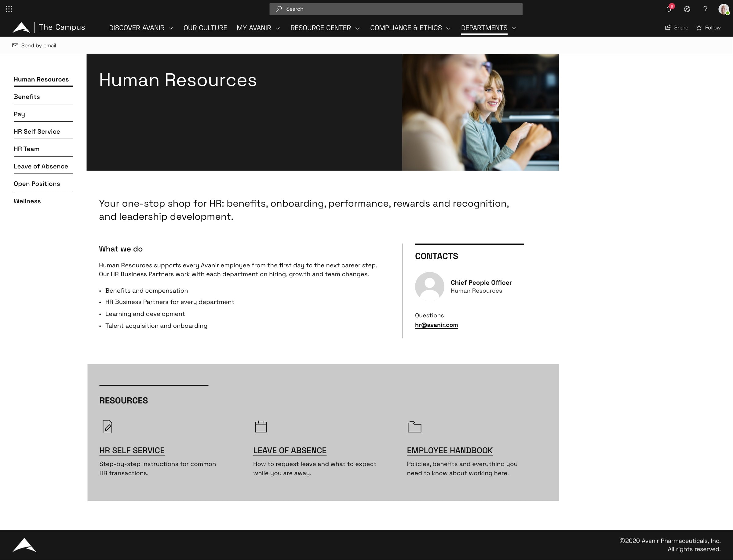Open HR Self Service in sidebar
733x560 pixels.
pyautogui.click(x=37, y=131)
